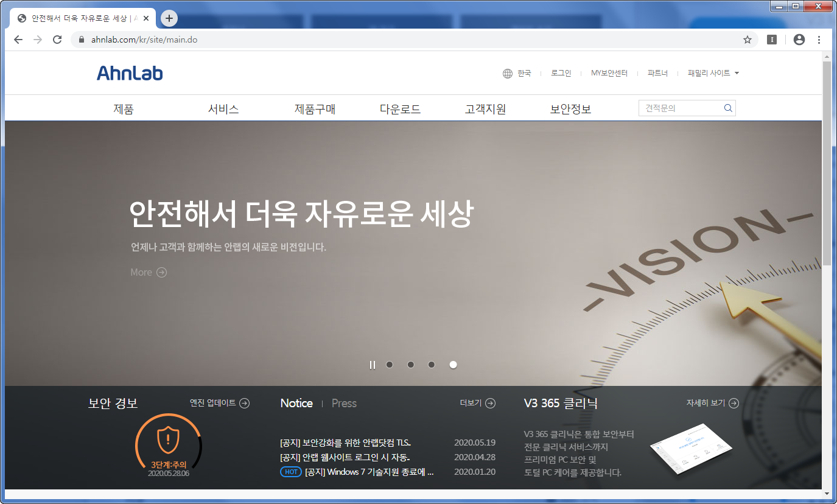Click the browser forward arrow
The height and width of the screenshot is (504, 837).
click(x=38, y=40)
